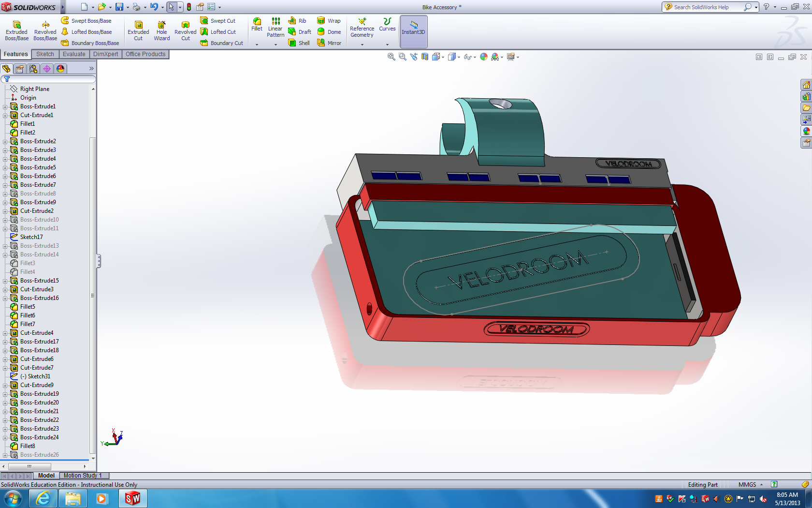Open Linear Pattern dropdown arrow

point(275,45)
